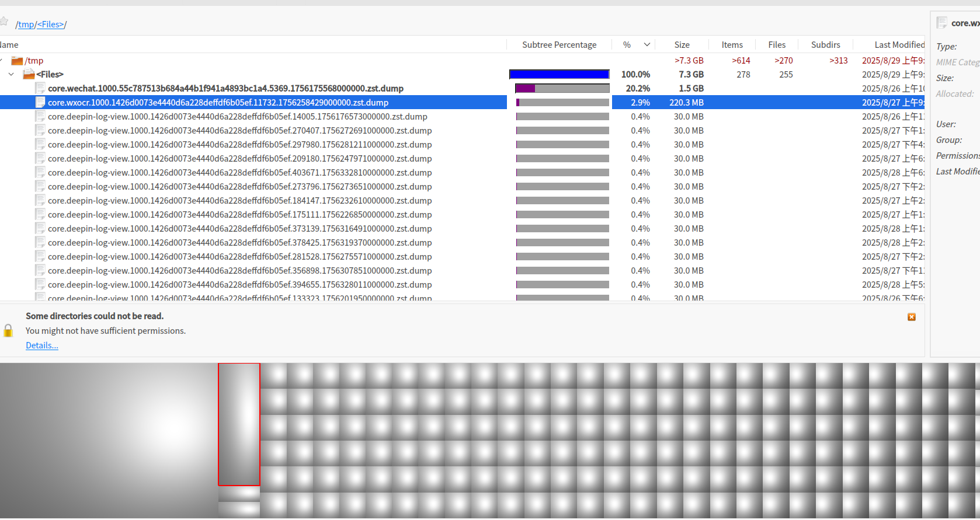Click the lock icon in the permissions warning
The height and width of the screenshot is (520, 980).
[8, 330]
